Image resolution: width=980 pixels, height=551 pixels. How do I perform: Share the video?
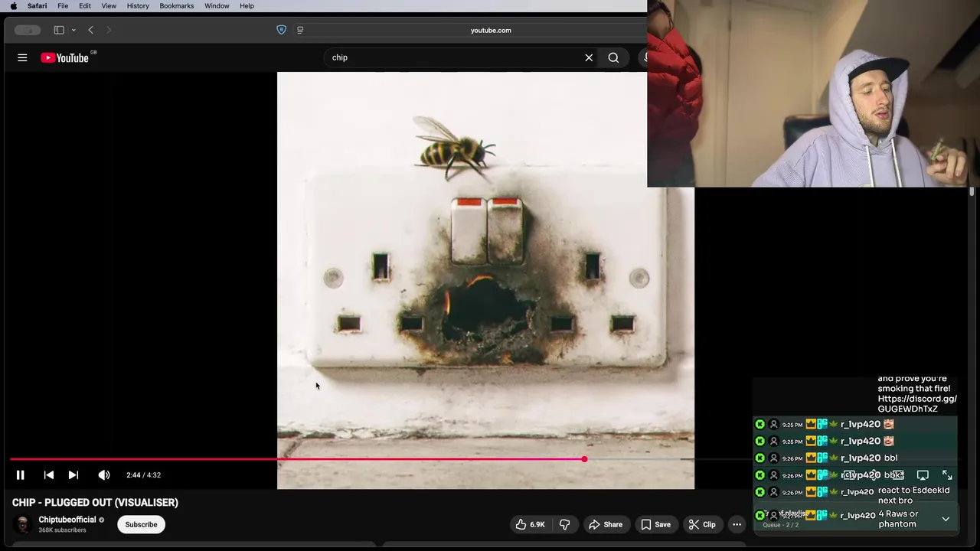click(x=605, y=524)
